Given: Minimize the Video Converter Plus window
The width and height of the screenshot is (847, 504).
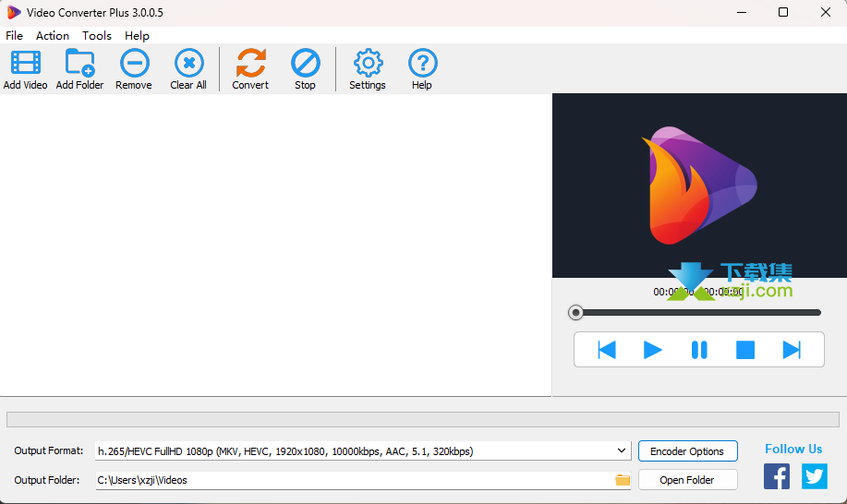Looking at the screenshot, I should 742,12.
